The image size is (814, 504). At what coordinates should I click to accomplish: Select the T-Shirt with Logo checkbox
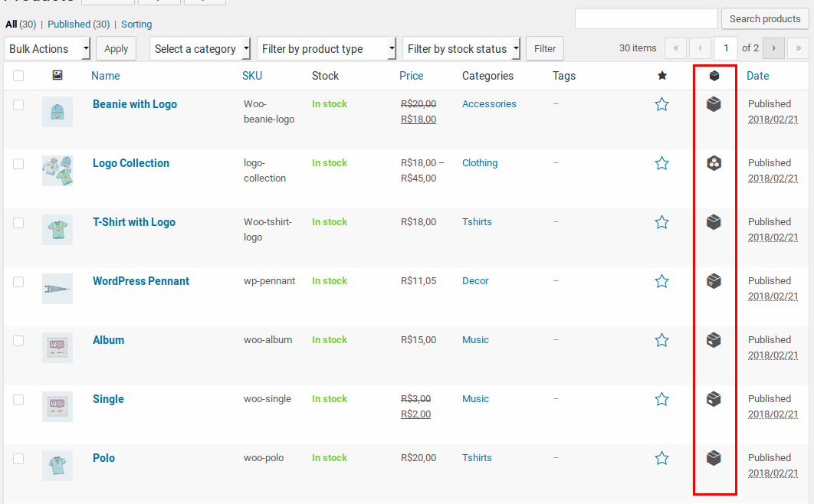tap(18, 223)
